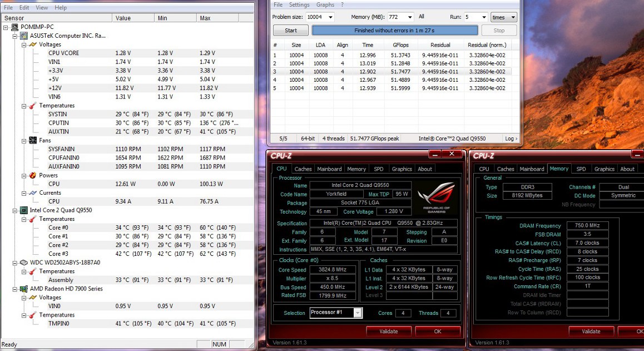Click the Intel Core 2 Quad chip icon

click(24, 210)
